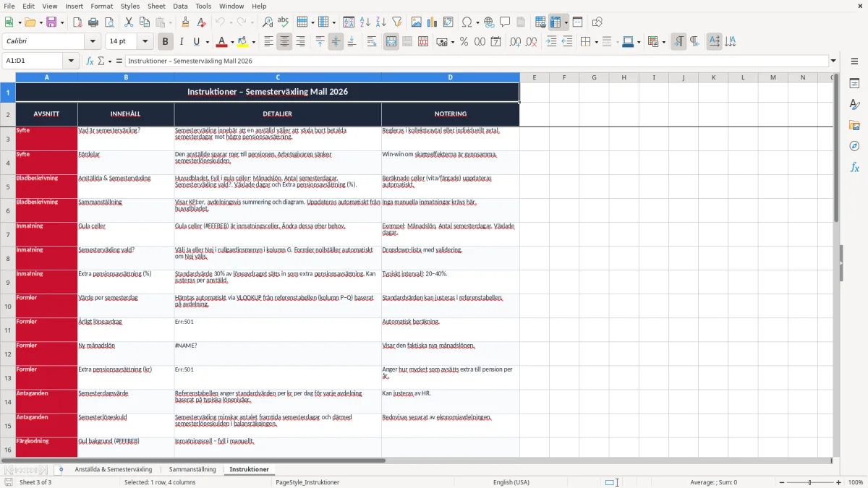Switch to Anställda & Semesterväxling tab
Image resolution: width=868 pixels, height=488 pixels.
(x=114, y=469)
